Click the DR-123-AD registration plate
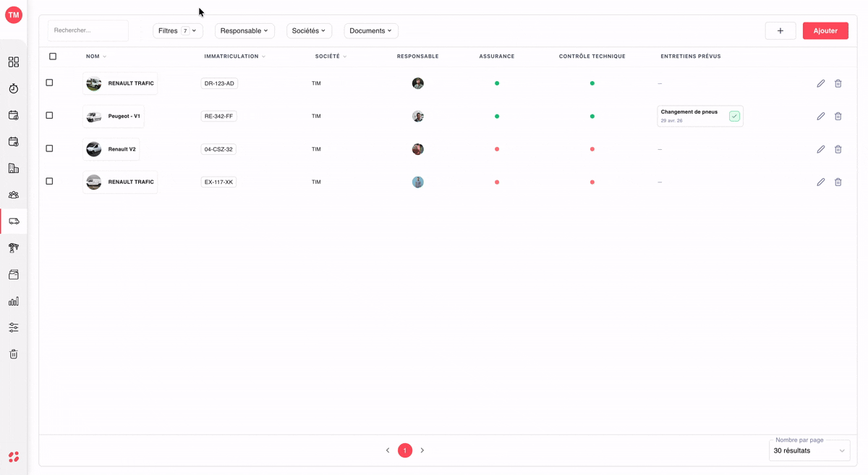Screen dimensions: 868x475 tap(219, 83)
